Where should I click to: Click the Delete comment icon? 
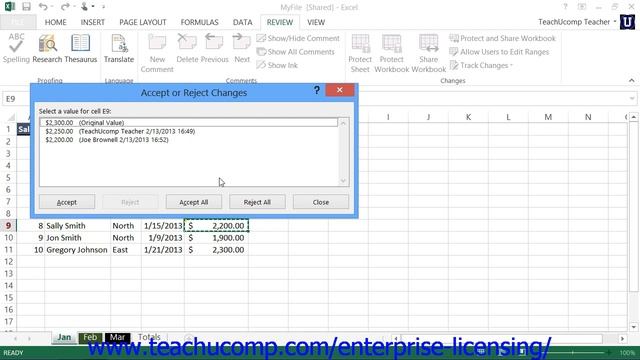click(187, 48)
